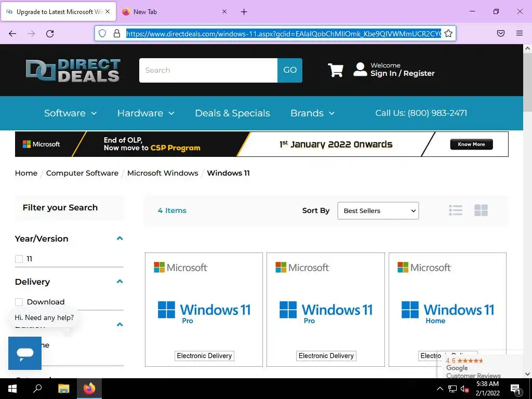532x399 pixels.
Task: Click the page vertical scrollbar thumb
Action: (527, 82)
